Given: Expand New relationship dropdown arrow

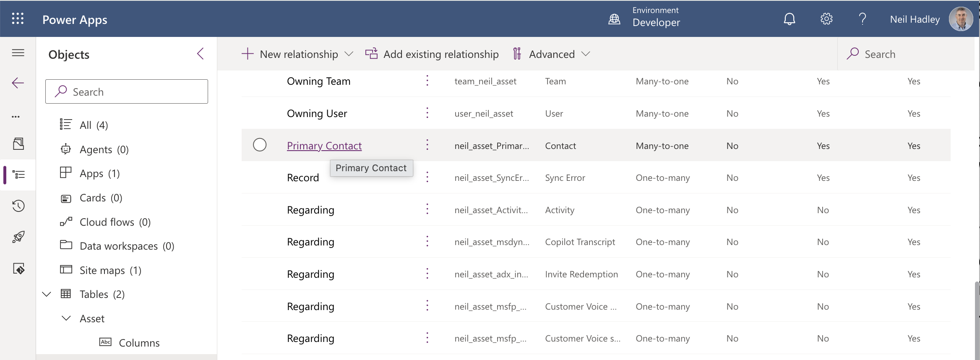Looking at the screenshot, I should coord(349,54).
